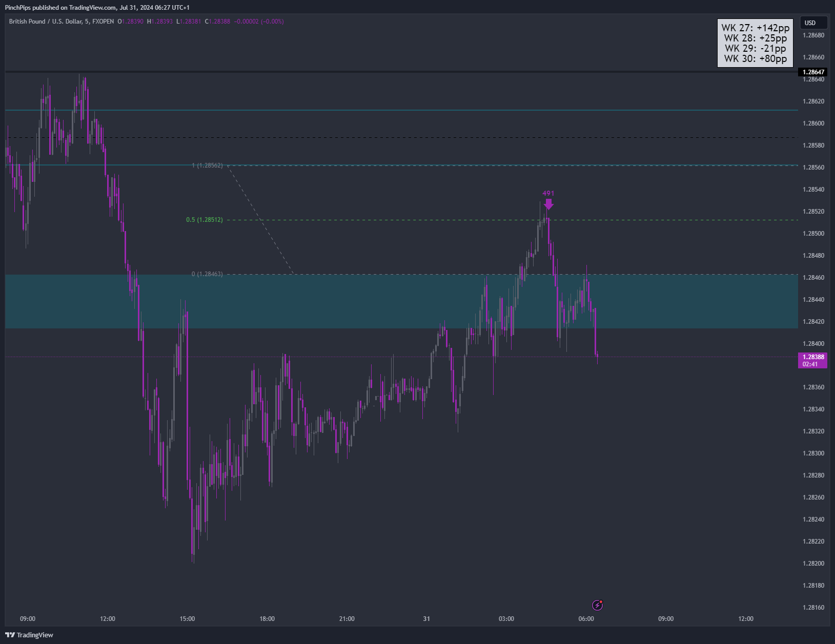Click the WK 29: -21pp note line
This screenshot has width=835, height=644.
click(x=755, y=49)
